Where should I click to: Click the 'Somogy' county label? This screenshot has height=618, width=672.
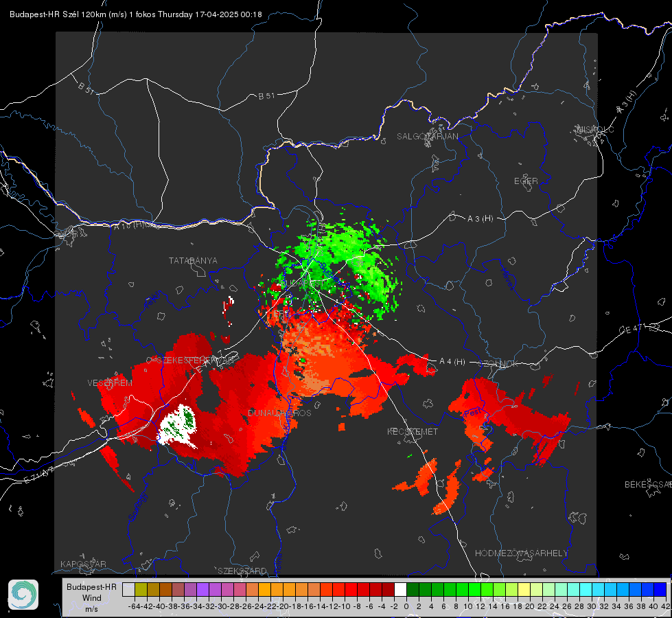pyautogui.click(x=138, y=507)
